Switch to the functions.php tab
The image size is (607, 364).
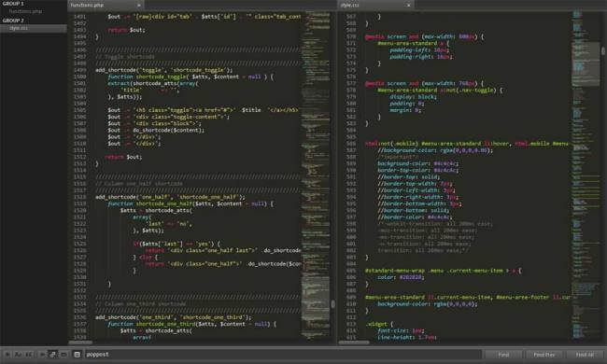point(106,5)
